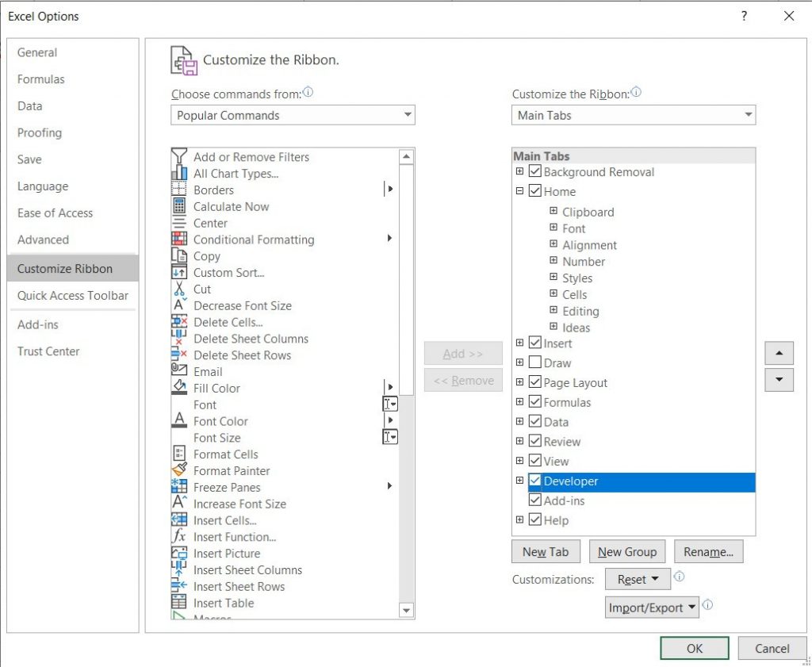The width and height of the screenshot is (812, 667).
Task: Switch to the Proofing category
Action: click(40, 132)
